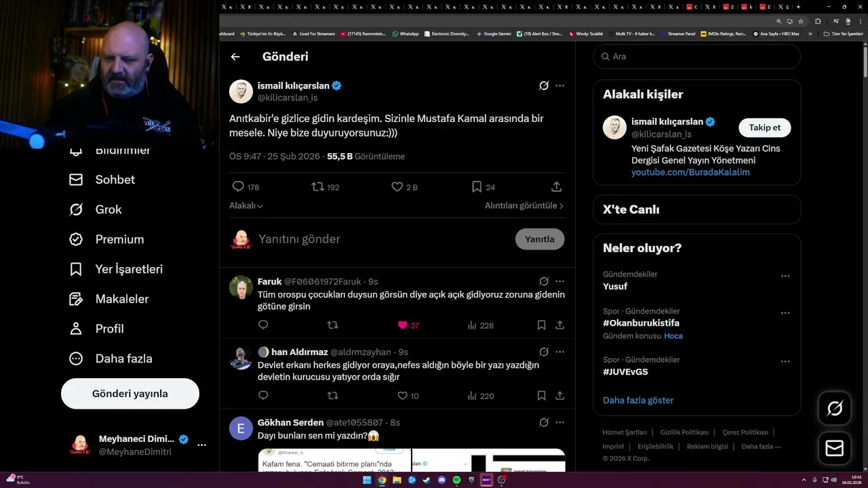
Task: Open Makaleler in the sidebar
Action: (x=108, y=299)
